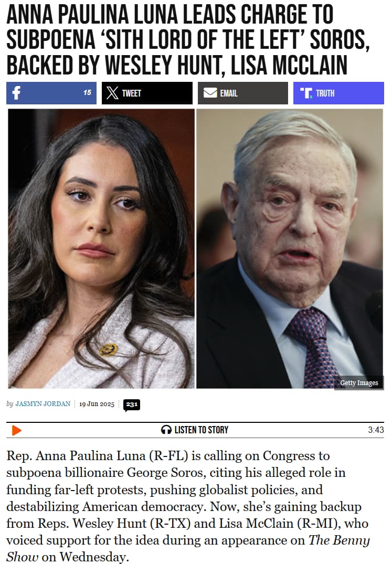Image resolution: width=392 pixels, height=564 pixels.
Task: Click the Getty Images credit label
Action: pos(359,382)
